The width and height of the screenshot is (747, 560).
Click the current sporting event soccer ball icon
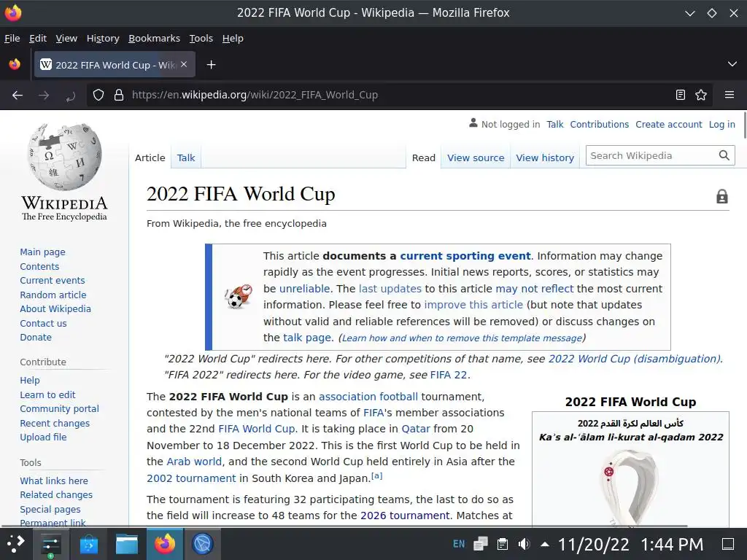(x=239, y=297)
